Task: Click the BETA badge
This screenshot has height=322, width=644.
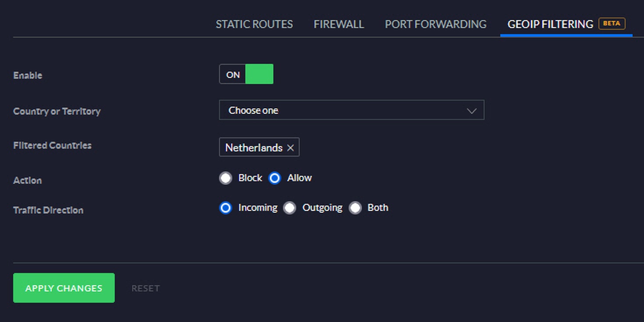Action: click(612, 24)
